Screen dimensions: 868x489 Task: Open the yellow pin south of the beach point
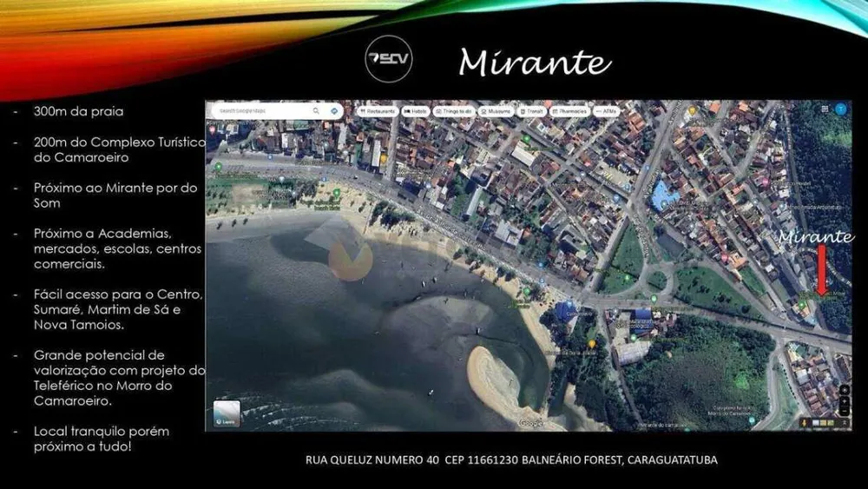click(592, 344)
